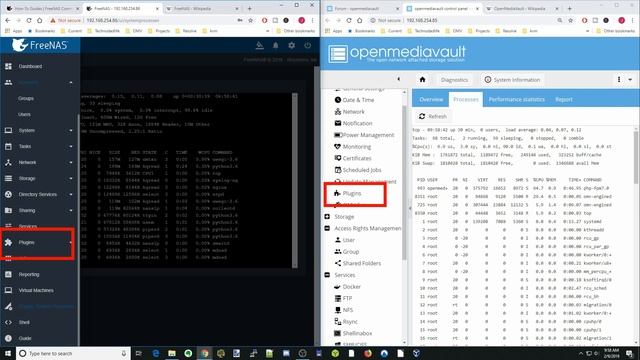Screen dimensions: 640x360
Task: Refresh the openmediavault process list
Action: 433,116
